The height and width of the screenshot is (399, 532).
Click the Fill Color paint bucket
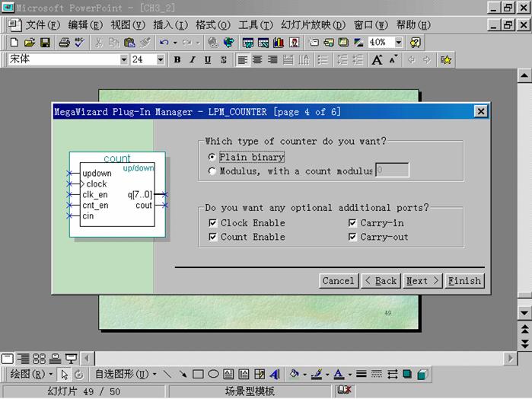[x=295, y=374]
